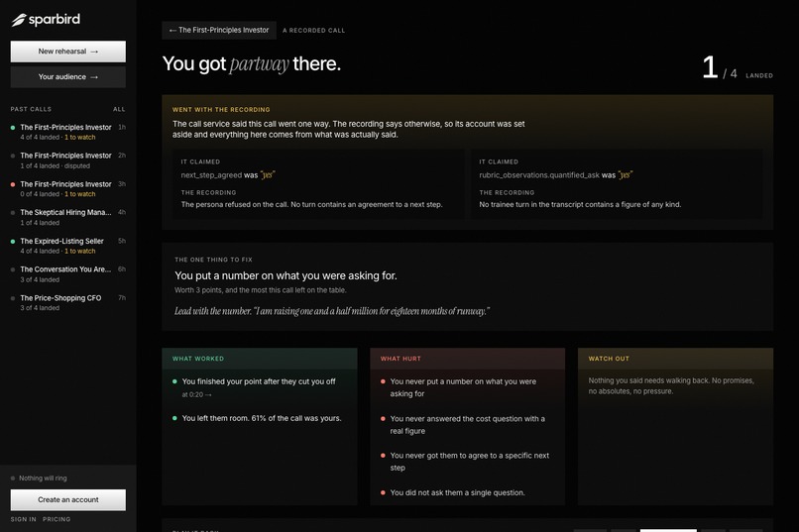Go back to The First-Principles Investor

point(219,30)
